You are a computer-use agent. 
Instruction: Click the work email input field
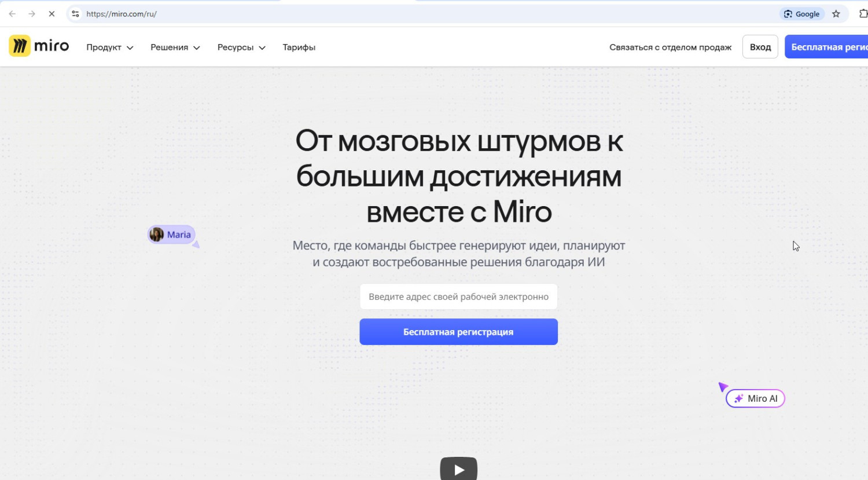458,296
